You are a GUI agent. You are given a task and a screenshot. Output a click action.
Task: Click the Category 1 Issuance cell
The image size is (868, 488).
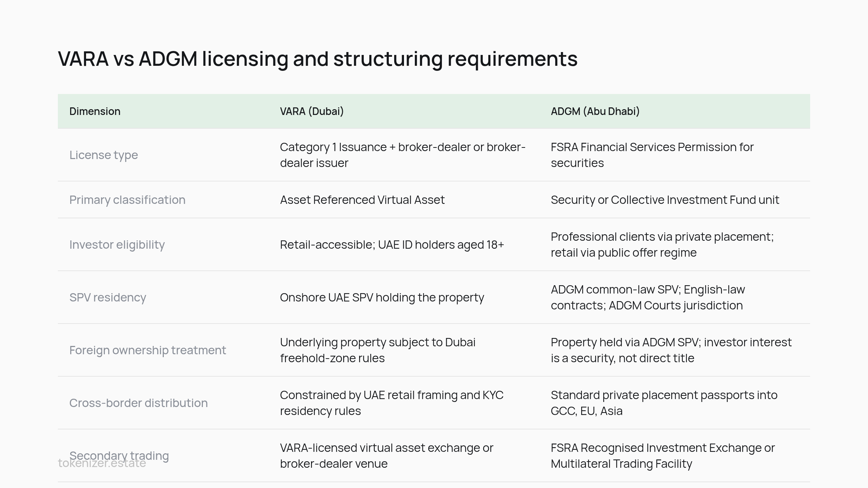tap(403, 155)
